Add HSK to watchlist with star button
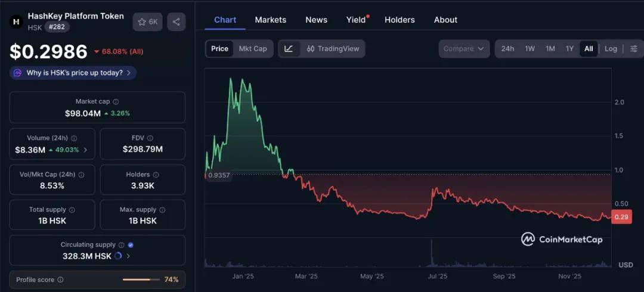The image size is (644, 292). pyautogui.click(x=147, y=22)
